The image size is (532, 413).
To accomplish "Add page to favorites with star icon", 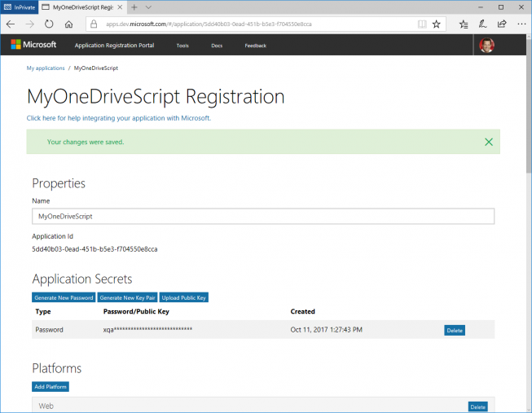I will [x=437, y=24].
